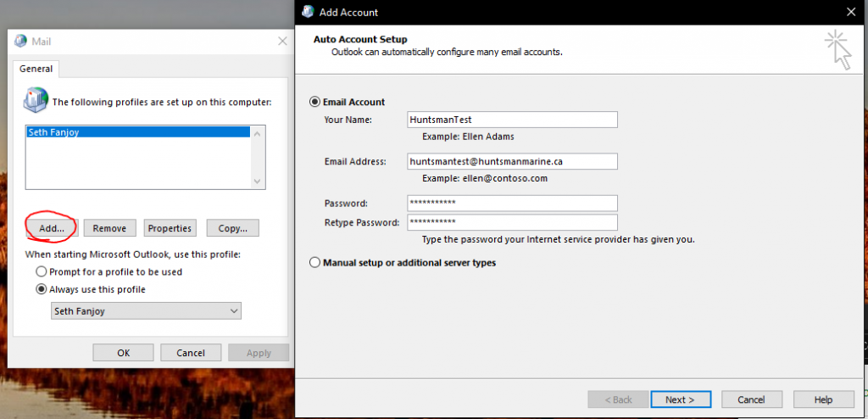Viewport: 868px width, 419px height.
Task: Focus the Retype Password field
Action: (511, 222)
